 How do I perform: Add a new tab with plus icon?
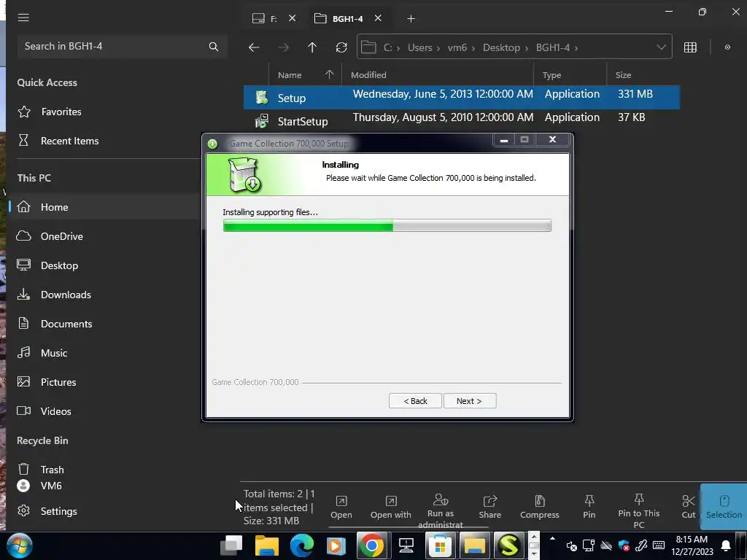411,18
